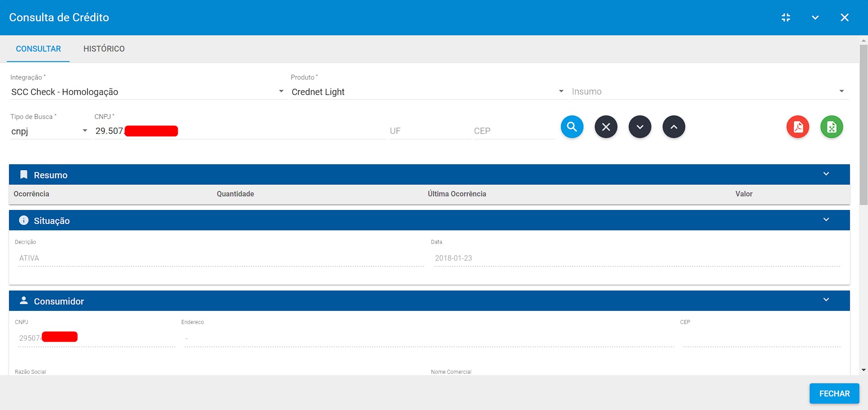The height and width of the screenshot is (410, 868).
Task: Open the Insumo dropdown
Action: pos(842,91)
